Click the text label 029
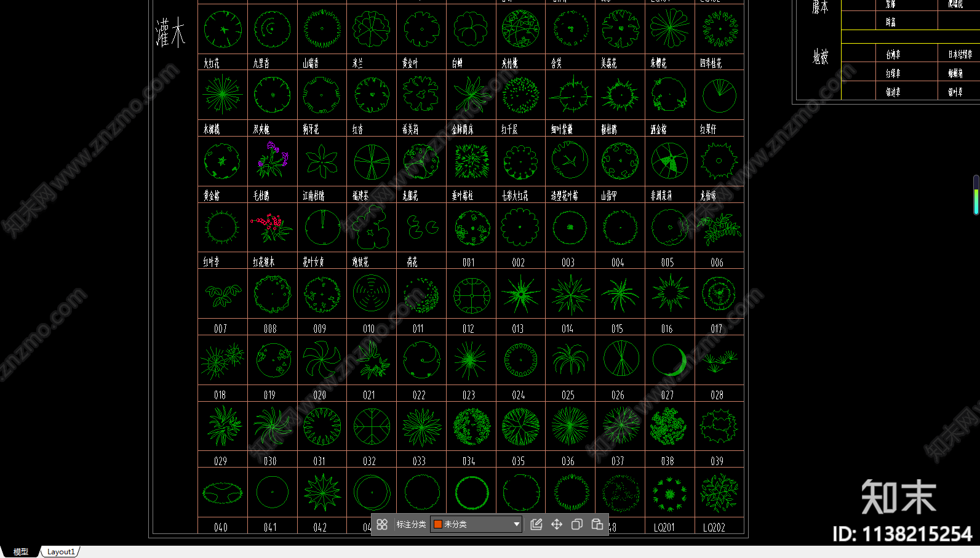This screenshot has height=558, width=980. pos(220,461)
